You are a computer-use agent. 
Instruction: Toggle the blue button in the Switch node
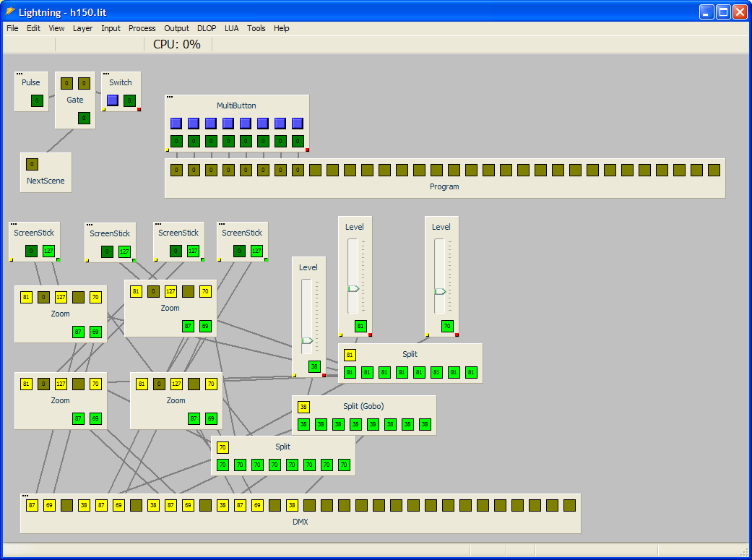click(x=112, y=100)
